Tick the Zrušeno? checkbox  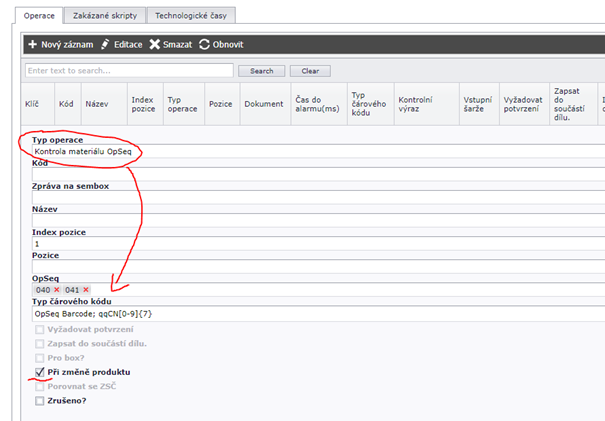(40, 401)
